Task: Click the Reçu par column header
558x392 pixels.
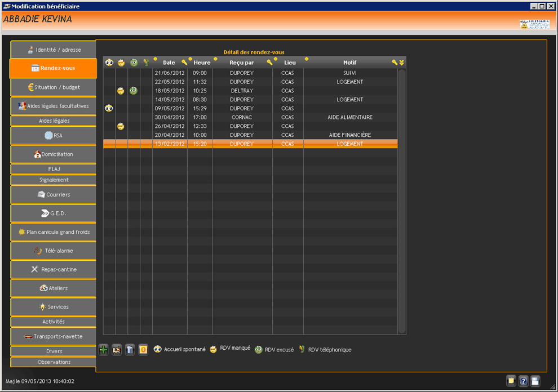Action: coord(241,63)
